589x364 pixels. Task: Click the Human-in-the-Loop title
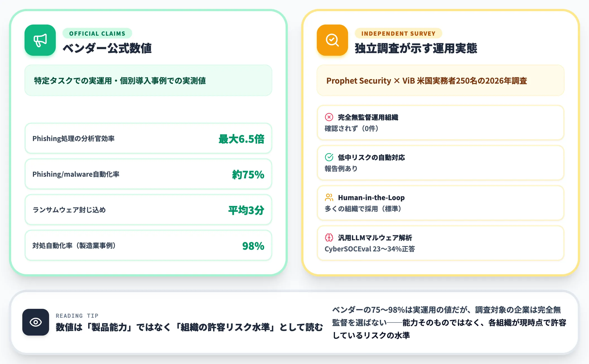click(371, 198)
